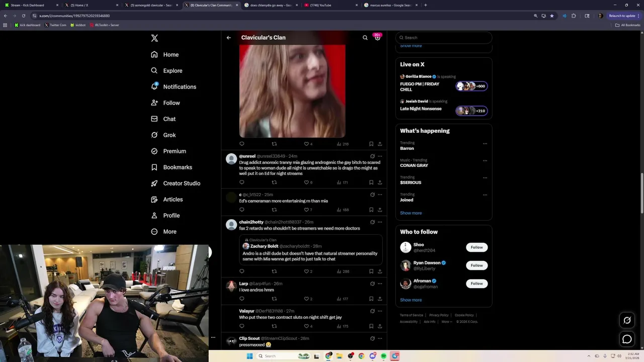Click the X logo in sidebar
Screen dimensions: 644x362
pos(154,38)
